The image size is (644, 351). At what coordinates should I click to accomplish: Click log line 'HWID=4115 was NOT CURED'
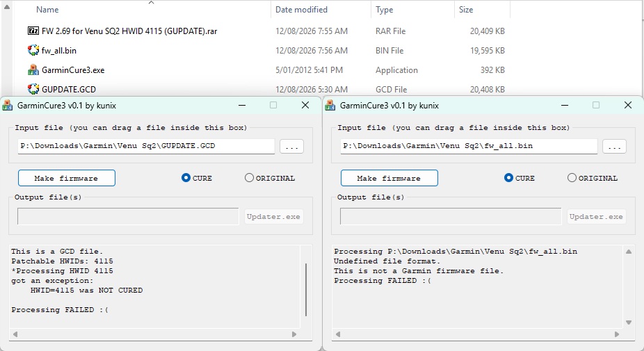(x=86, y=291)
